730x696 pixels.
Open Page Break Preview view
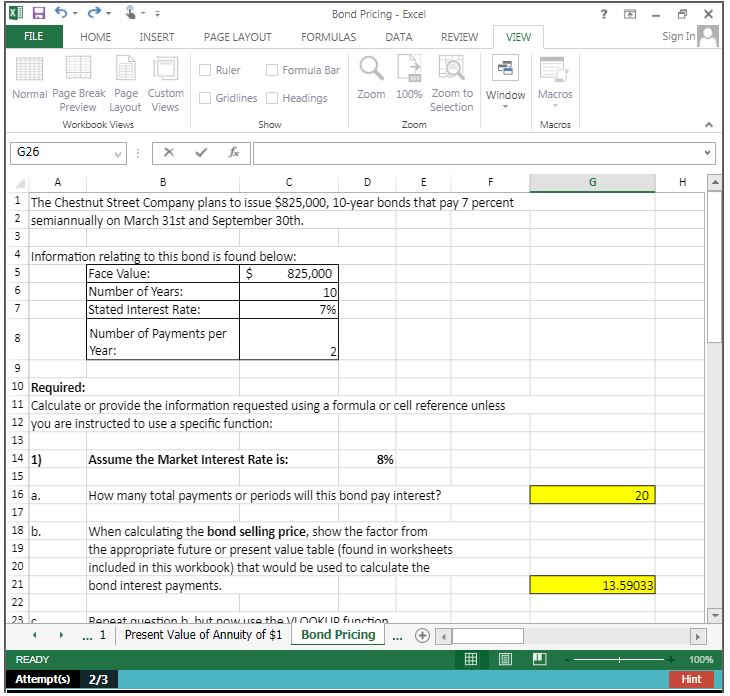[78, 84]
